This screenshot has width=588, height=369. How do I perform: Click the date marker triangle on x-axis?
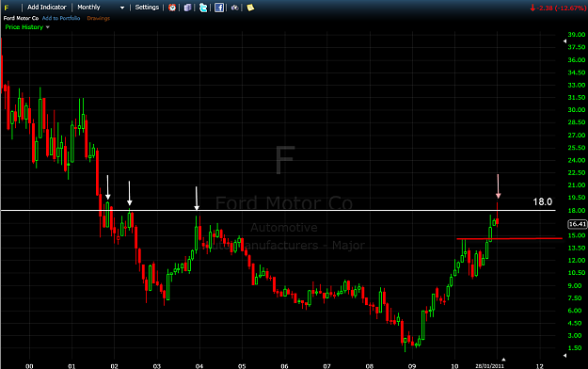click(x=503, y=360)
